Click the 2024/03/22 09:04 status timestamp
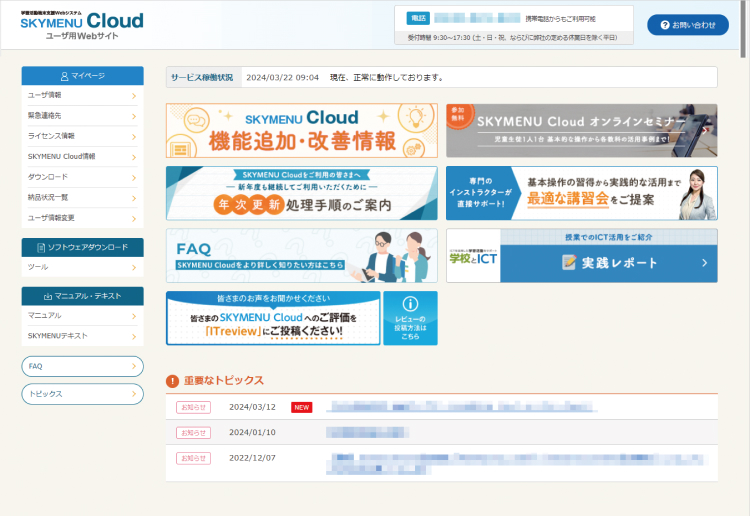 pyautogui.click(x=282, y=77)
